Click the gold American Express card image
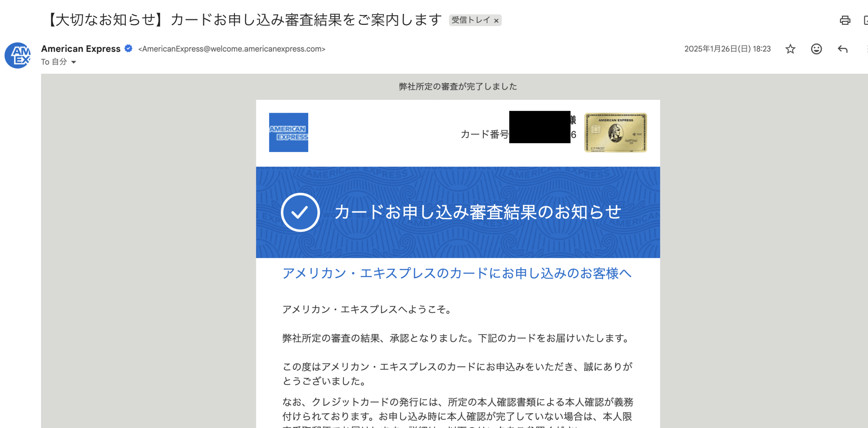868x428 pixels. [614, 133]
